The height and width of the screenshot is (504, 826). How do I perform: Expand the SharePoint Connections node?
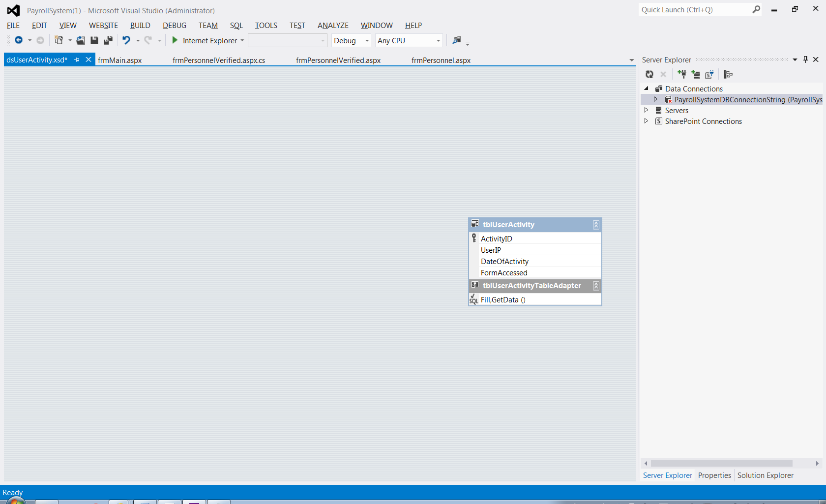(x=647, y=121)
